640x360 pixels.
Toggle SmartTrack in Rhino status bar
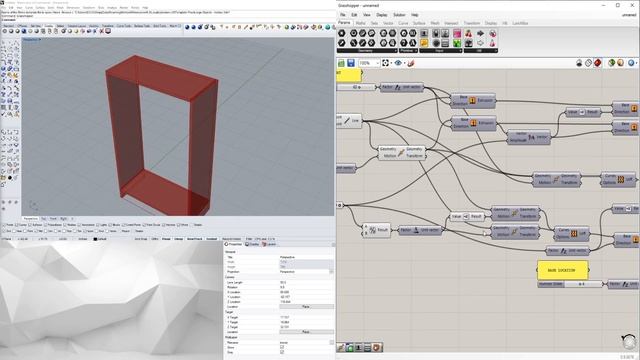point(194,239)
